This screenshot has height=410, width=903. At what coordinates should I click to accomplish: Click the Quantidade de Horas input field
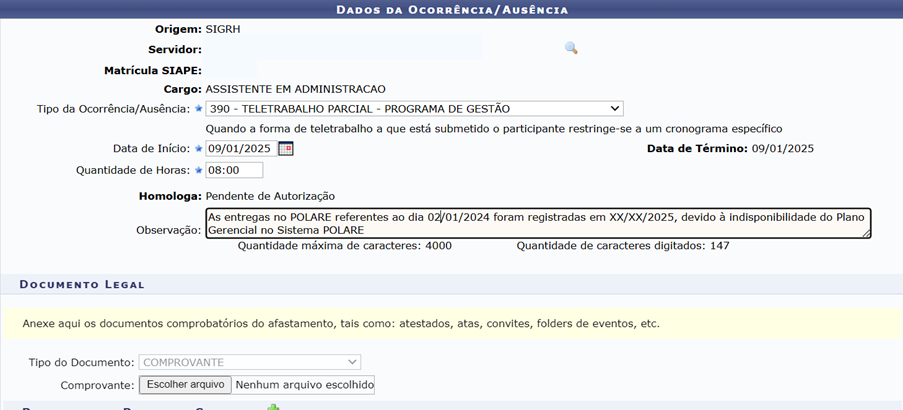(x=233, y=171)
